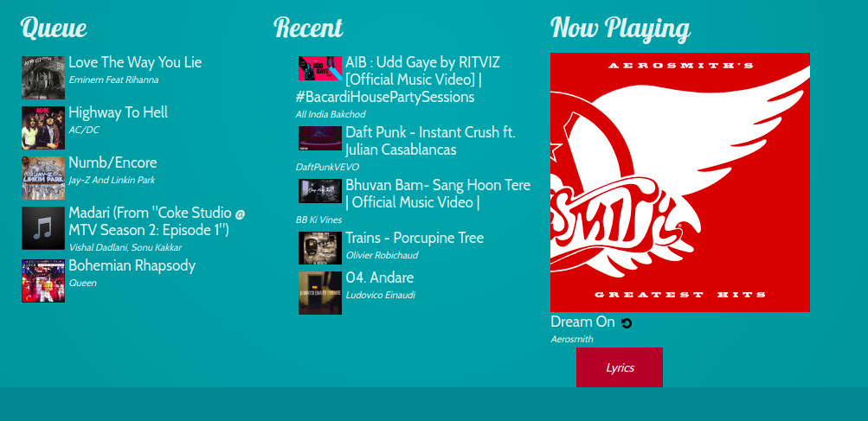Select the AC/DC Highway To Hell cover
Image resolution: width=868 pixels, height=421 pixels.
click(x=43, y=128)
